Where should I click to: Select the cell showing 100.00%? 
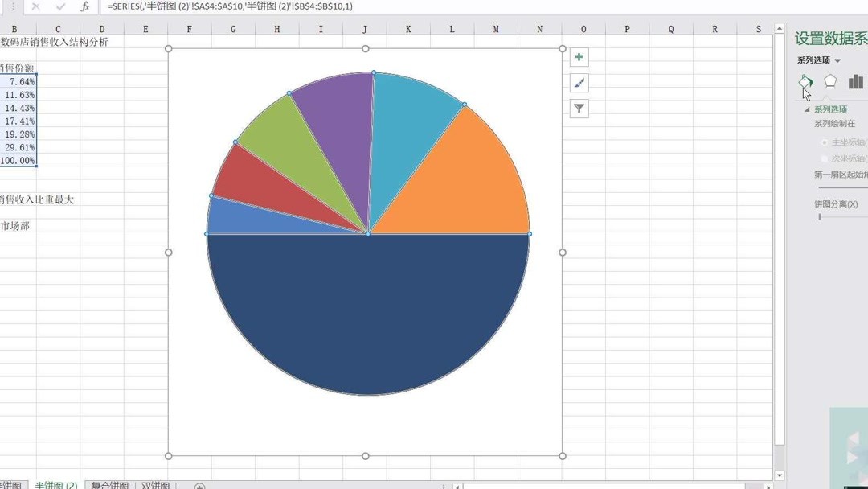pyautogui.click(x=18, y=160)
